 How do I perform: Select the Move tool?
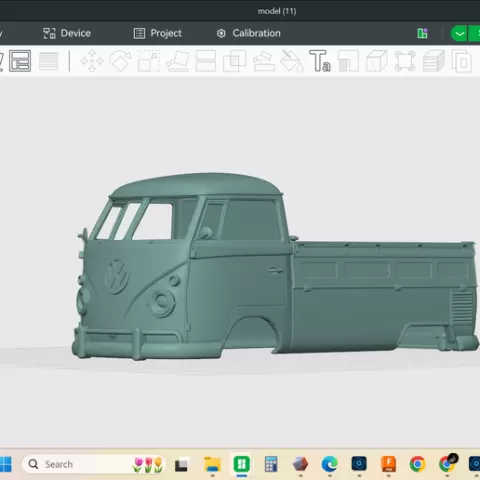(x=92, y=61)
